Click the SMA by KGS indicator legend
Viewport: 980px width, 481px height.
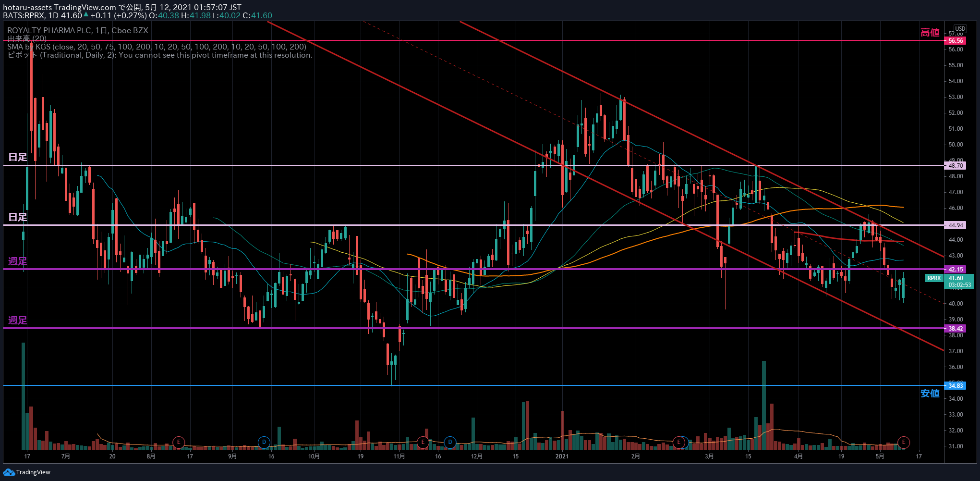[x=157, y=47]
